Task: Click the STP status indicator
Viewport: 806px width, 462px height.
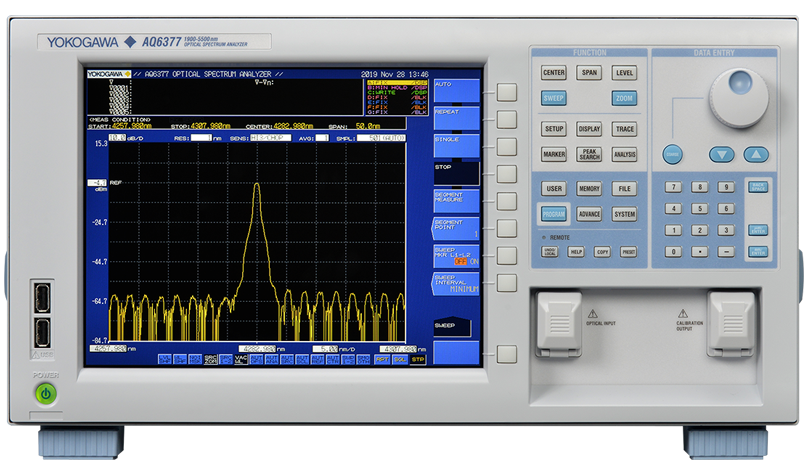Action: pyautogui.click(x=417, y=358)
